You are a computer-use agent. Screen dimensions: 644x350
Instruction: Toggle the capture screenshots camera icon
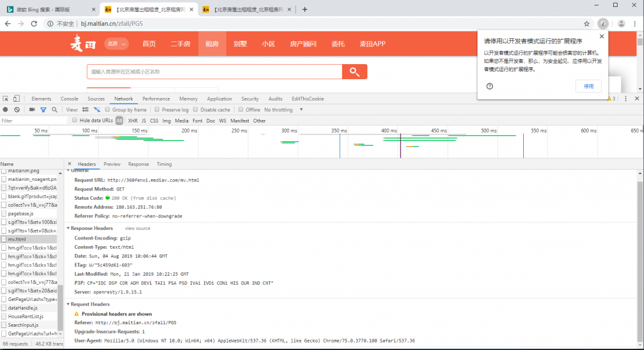point(31,110)
